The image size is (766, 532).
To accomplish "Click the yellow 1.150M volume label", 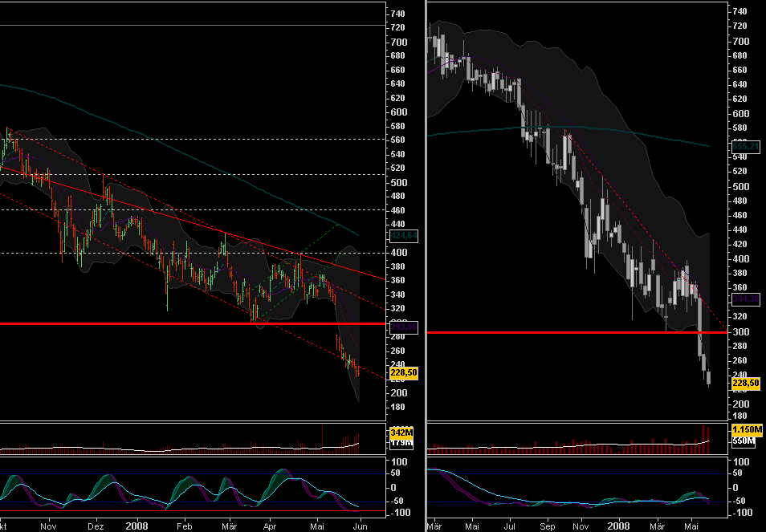I will pyautogui.click(x=745, y=431).
